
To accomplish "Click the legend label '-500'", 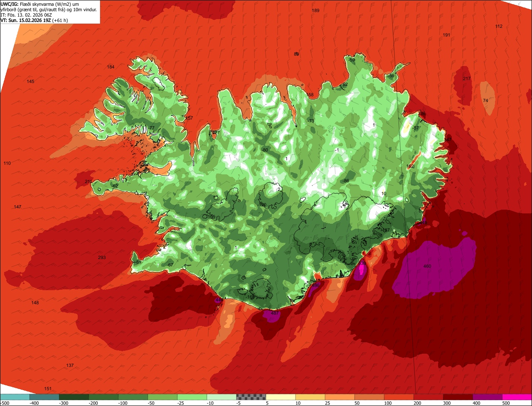I will click(5, 403).
